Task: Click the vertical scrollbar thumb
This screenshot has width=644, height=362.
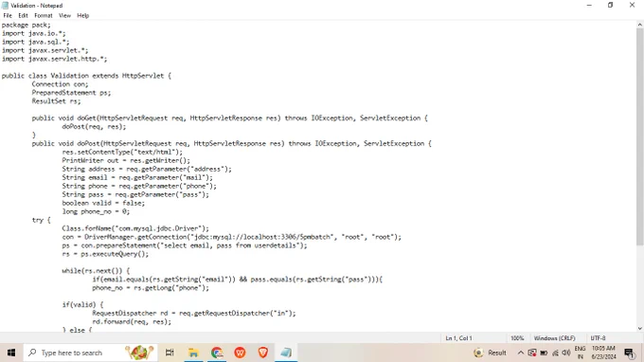Action: point(640,137)
